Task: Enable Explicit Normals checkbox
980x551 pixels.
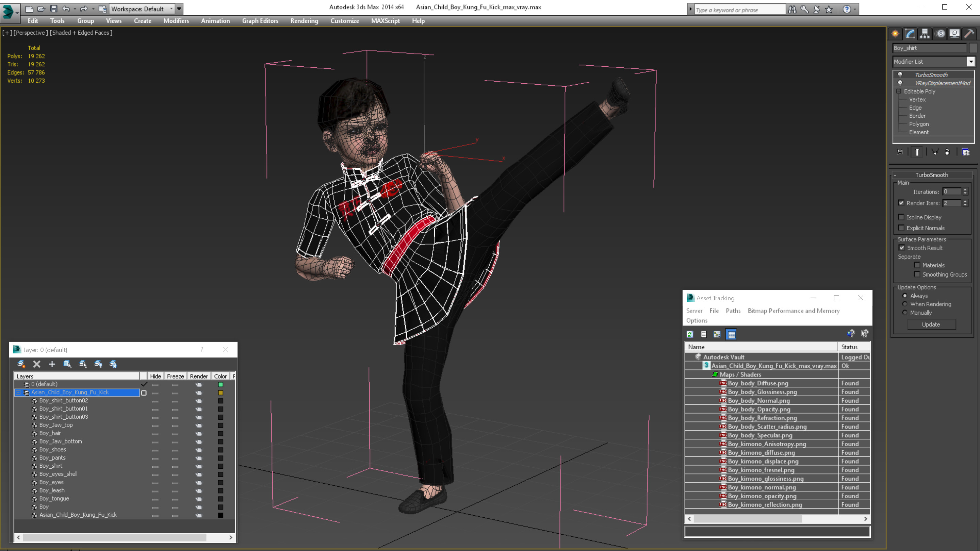Action: 901,228
